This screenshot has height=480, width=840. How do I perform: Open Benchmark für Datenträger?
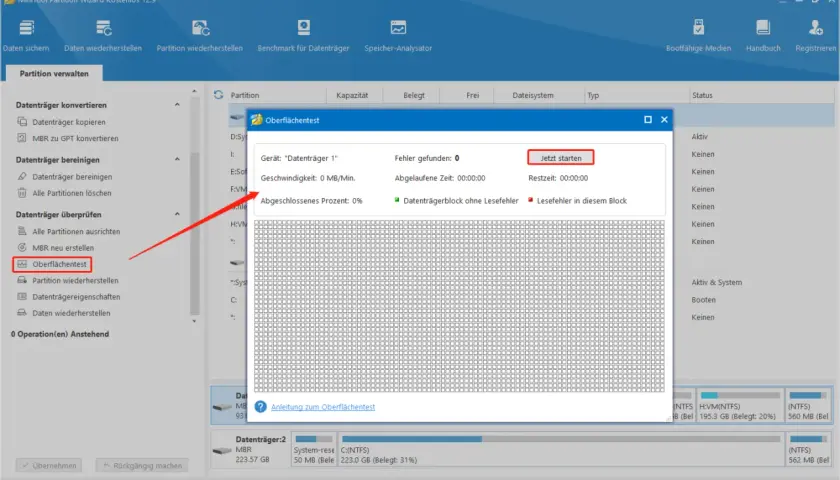[x=303, y=35]
